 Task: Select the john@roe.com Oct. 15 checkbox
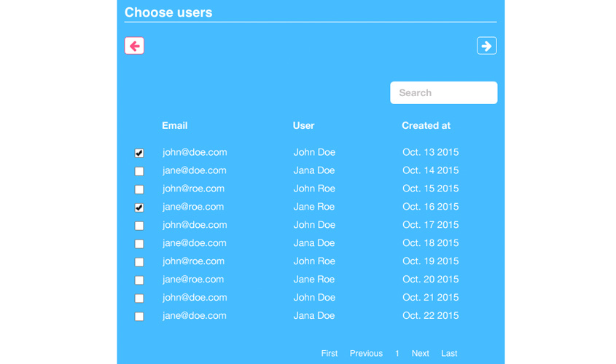(139, 189)
